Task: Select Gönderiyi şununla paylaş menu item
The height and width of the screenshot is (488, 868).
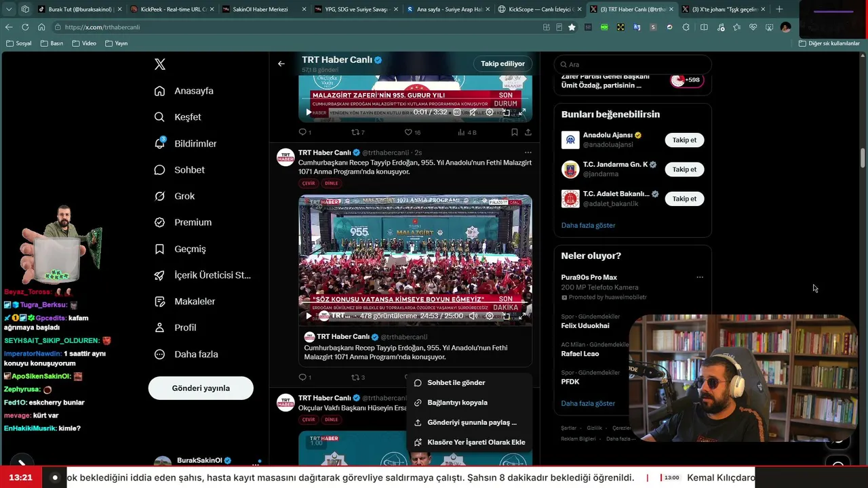Action: tap(469, 422)
